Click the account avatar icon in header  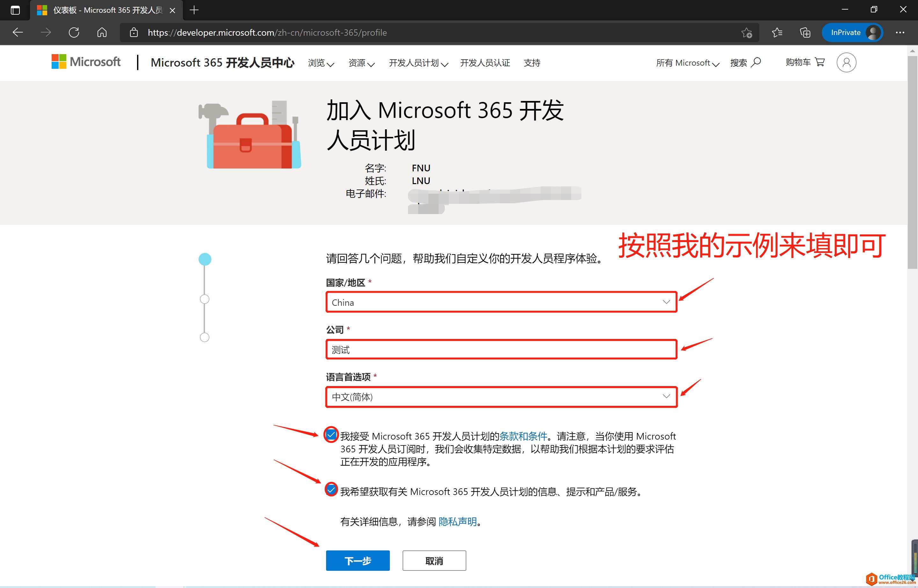(846, 62)
